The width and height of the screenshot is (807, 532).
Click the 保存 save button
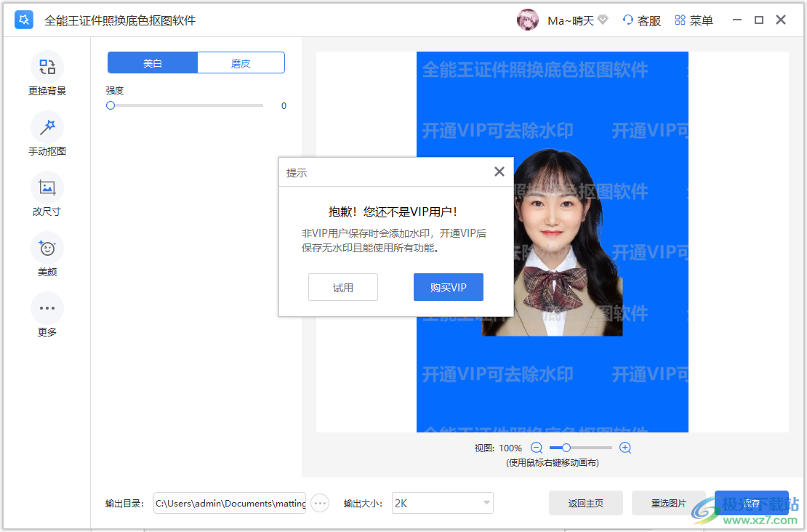[x=752, y=503]
